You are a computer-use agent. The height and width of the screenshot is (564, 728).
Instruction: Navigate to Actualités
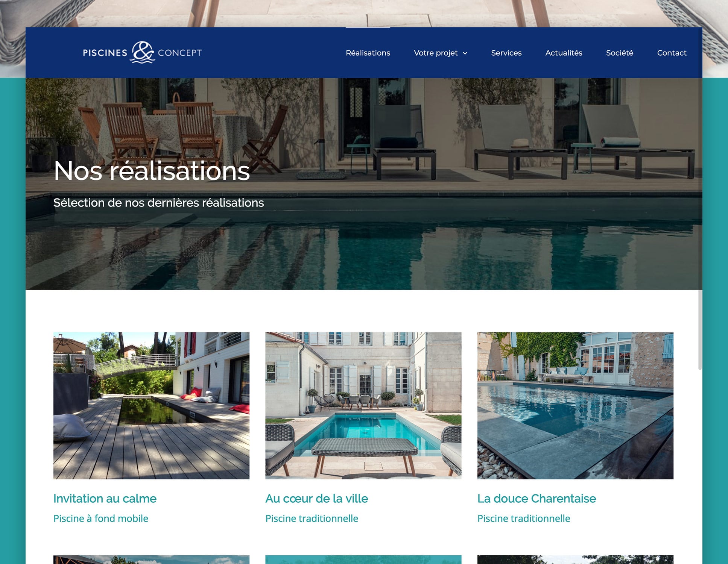pyautogui.click(x=564, y=53)
